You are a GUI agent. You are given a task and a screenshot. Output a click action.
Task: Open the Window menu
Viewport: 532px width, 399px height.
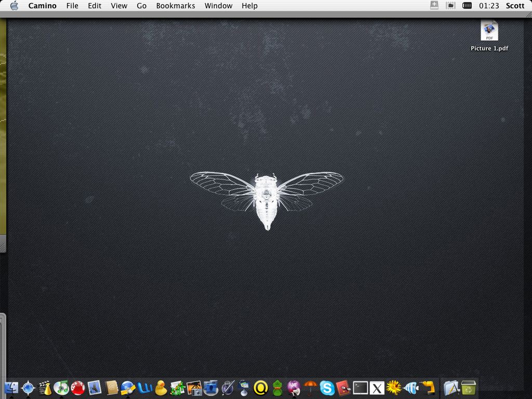[x=219, y=6]
